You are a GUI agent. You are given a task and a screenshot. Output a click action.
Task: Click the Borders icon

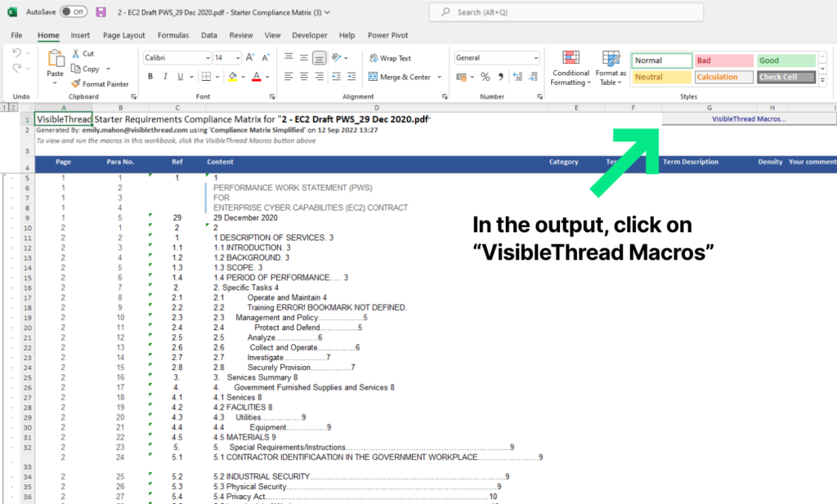pyautogui.click(x=206, y=77)
